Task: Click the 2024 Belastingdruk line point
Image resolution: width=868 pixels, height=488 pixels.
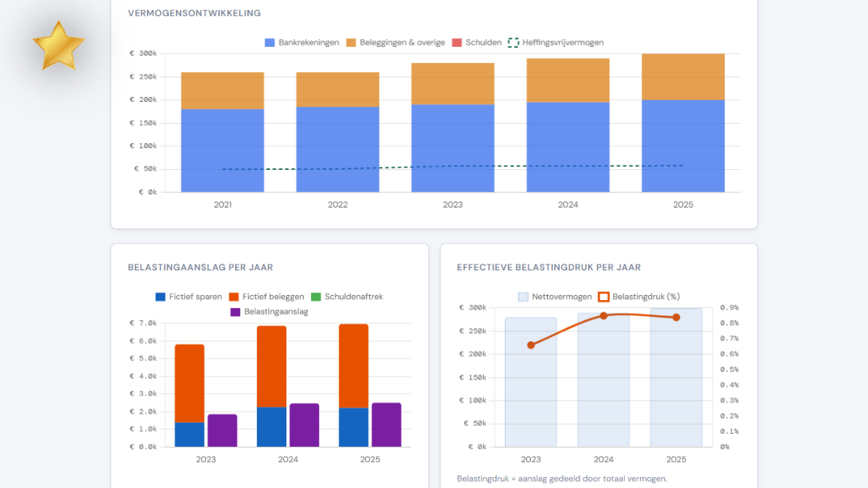Action: coord(603,315)
